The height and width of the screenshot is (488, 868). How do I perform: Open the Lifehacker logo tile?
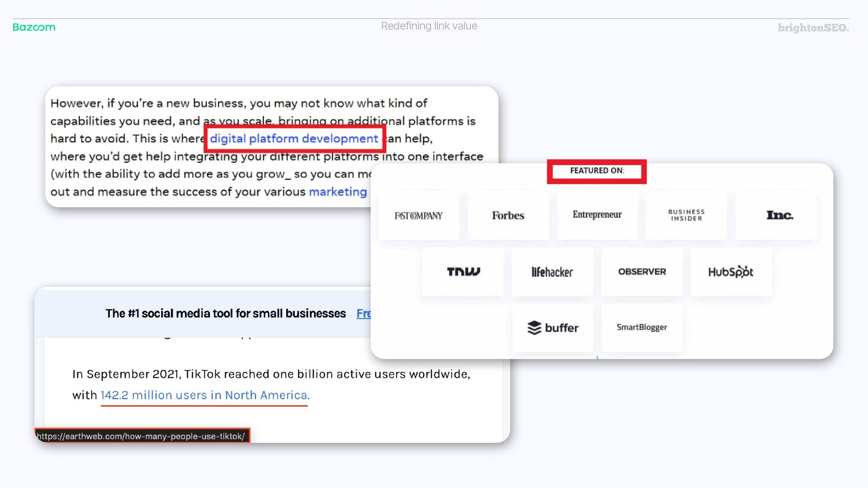pos(552,272)
